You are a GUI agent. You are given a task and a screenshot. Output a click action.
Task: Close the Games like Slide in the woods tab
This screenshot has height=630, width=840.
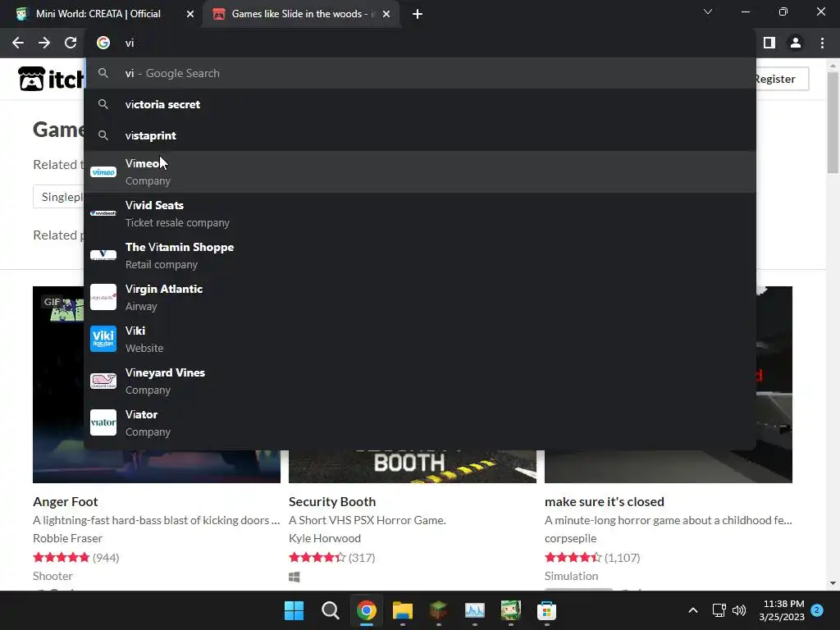[x=386, y=14]
